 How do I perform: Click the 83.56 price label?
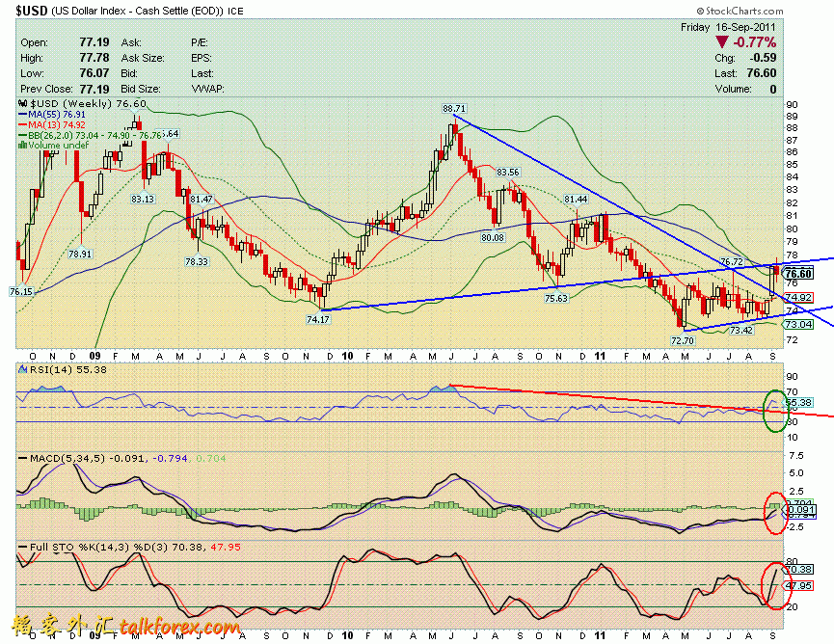pos(507,173)
